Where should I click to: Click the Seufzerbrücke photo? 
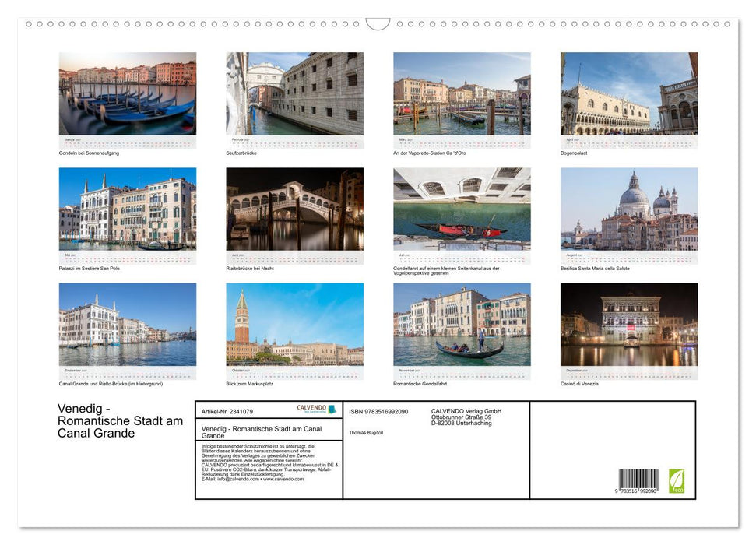click(294, 93)
